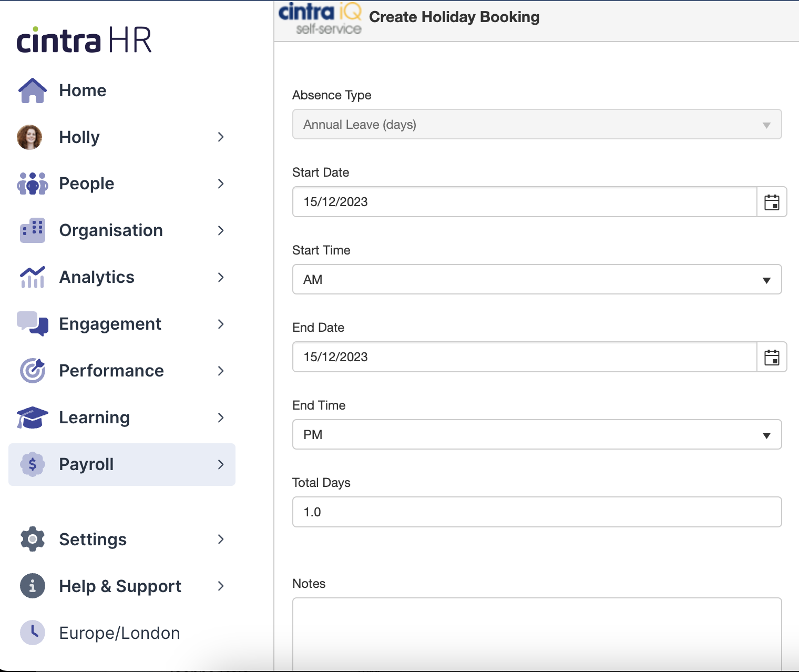Open the Start Time AM dropdown
This screenshot has height=672, width=799.
(537, 279)
